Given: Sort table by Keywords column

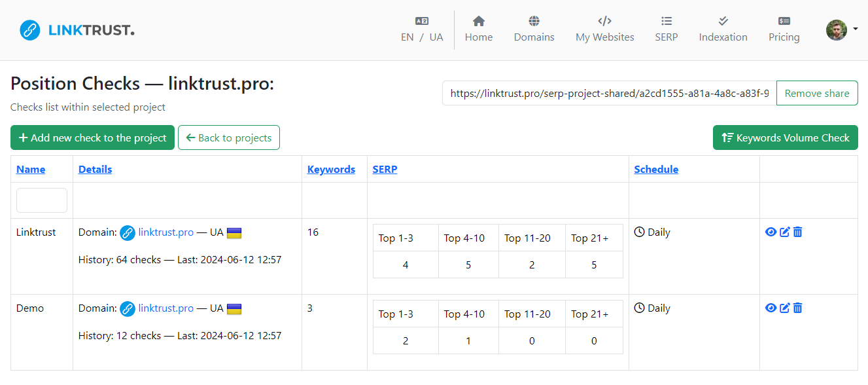Looking at the screenshot, I should (331, 169).
